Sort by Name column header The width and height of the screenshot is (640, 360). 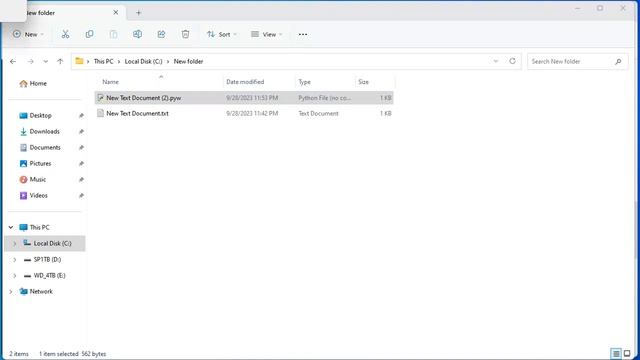110,82
